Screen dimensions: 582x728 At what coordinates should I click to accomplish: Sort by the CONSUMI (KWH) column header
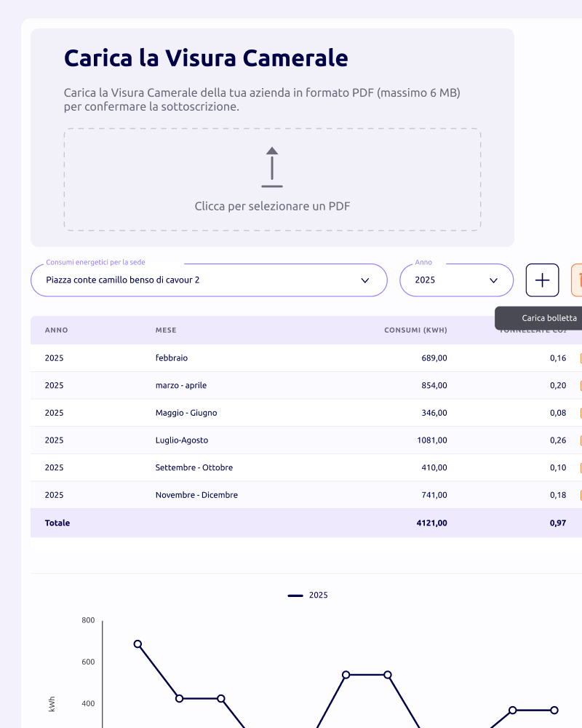[415, 330]
